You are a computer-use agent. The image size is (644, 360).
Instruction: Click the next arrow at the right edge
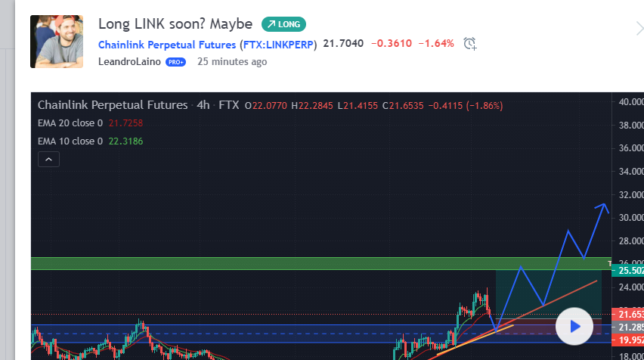tap(639, 29)
